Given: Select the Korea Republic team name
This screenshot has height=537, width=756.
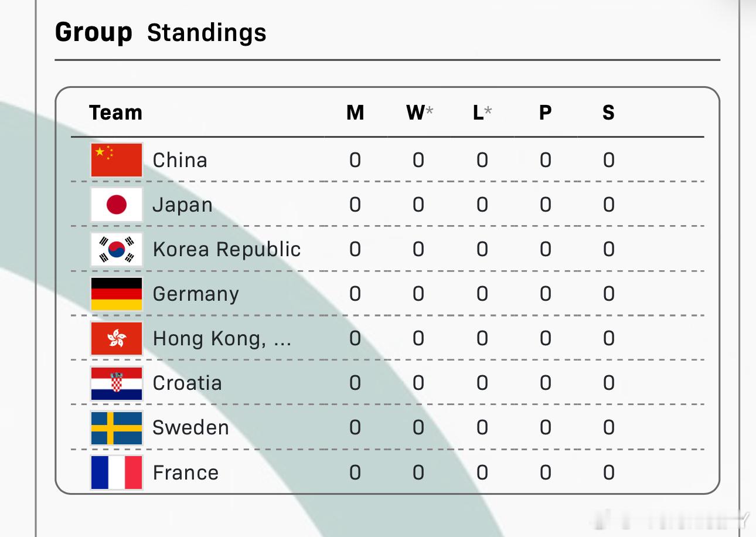Looking at the screenshot, I should click(x=227, y=250).
